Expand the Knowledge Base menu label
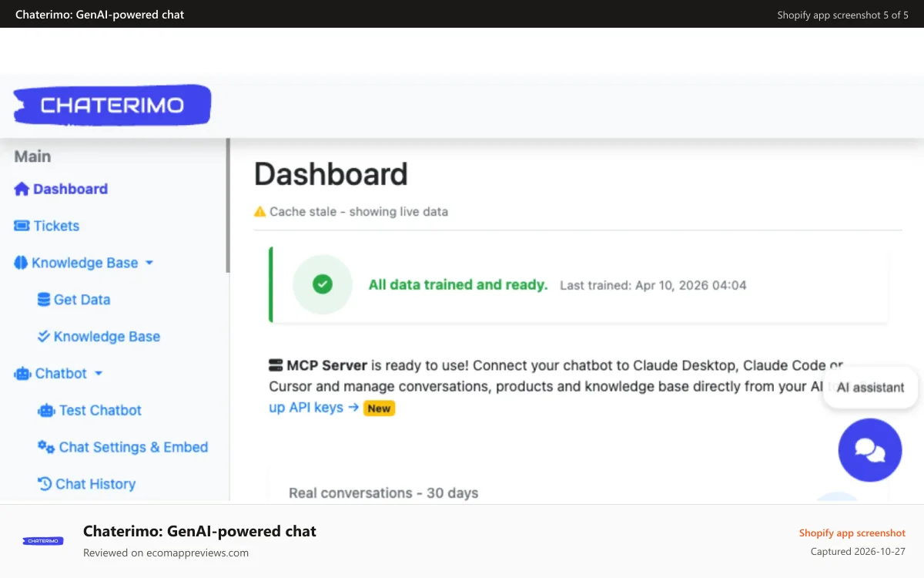Image resolution: width=924 pixels, height=578 pixels. tap(85, 263)
